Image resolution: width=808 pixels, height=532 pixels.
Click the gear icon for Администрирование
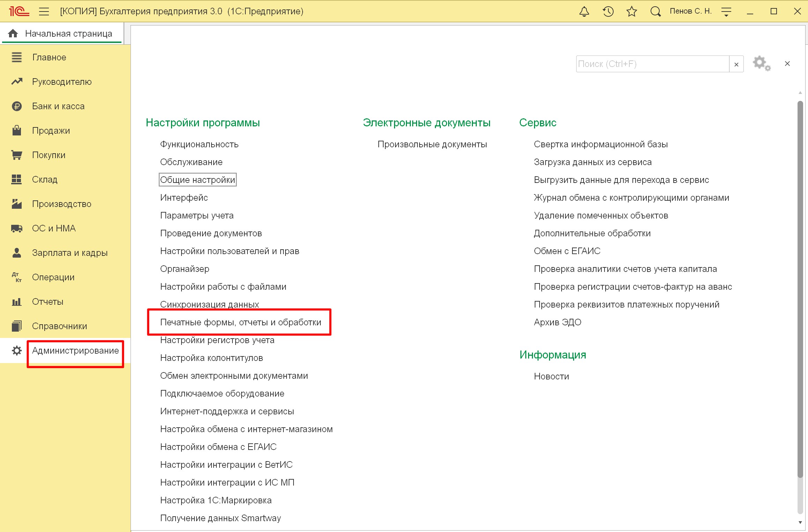pos(16,350)
